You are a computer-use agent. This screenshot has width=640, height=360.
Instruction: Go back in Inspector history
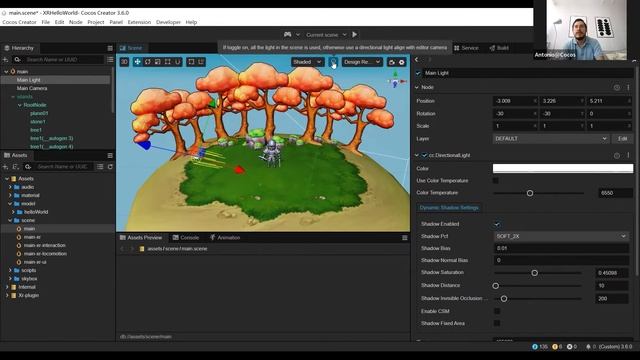[x=417, y=60]
